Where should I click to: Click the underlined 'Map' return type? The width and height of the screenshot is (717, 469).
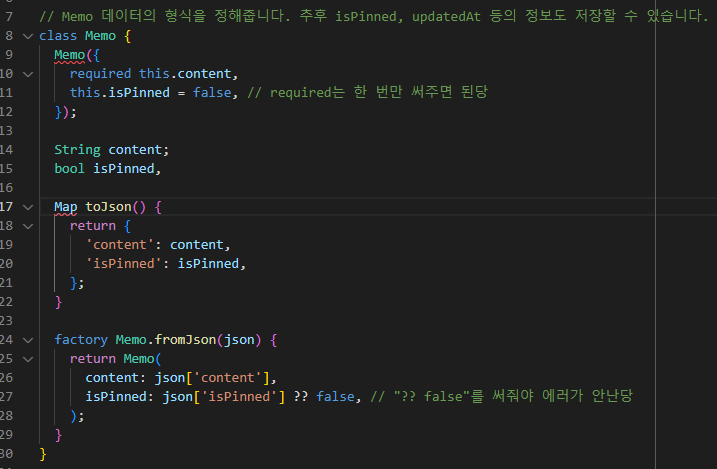tap(66, 207)
